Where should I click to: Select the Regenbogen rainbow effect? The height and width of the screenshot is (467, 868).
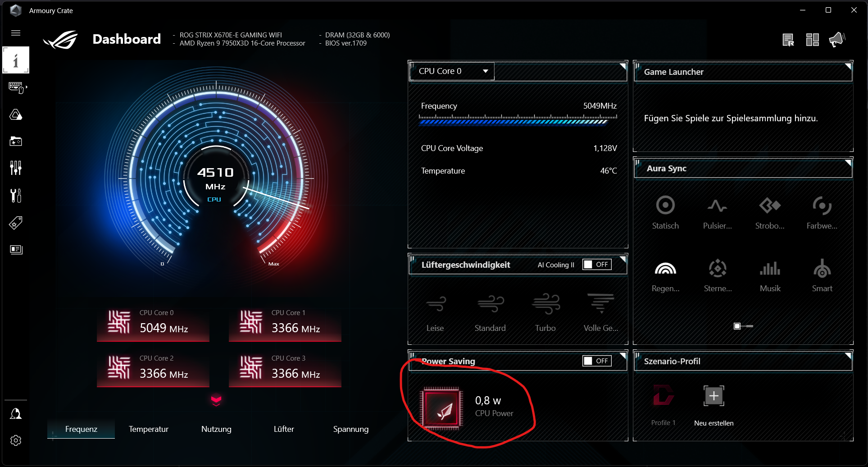tap(665, 269)
